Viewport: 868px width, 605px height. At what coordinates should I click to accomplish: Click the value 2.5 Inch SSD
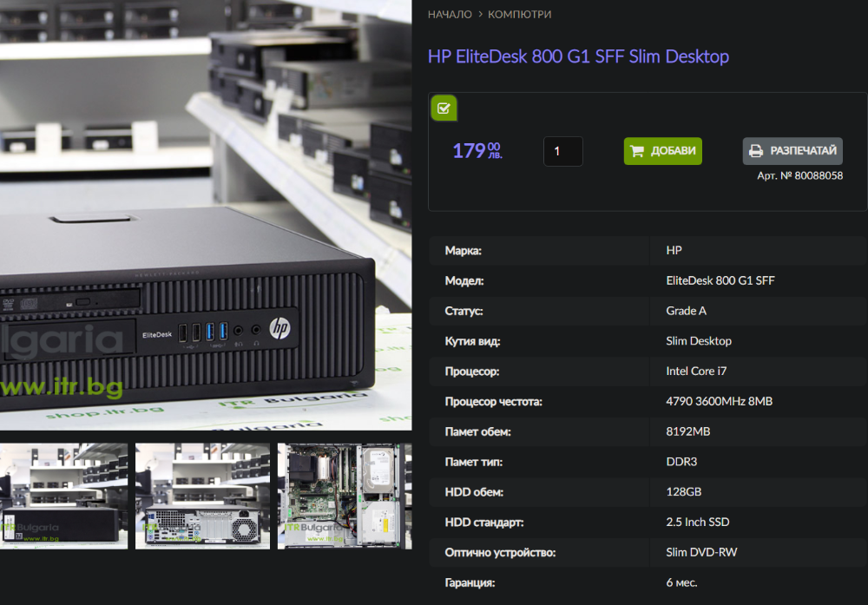[x=698, y=522]
